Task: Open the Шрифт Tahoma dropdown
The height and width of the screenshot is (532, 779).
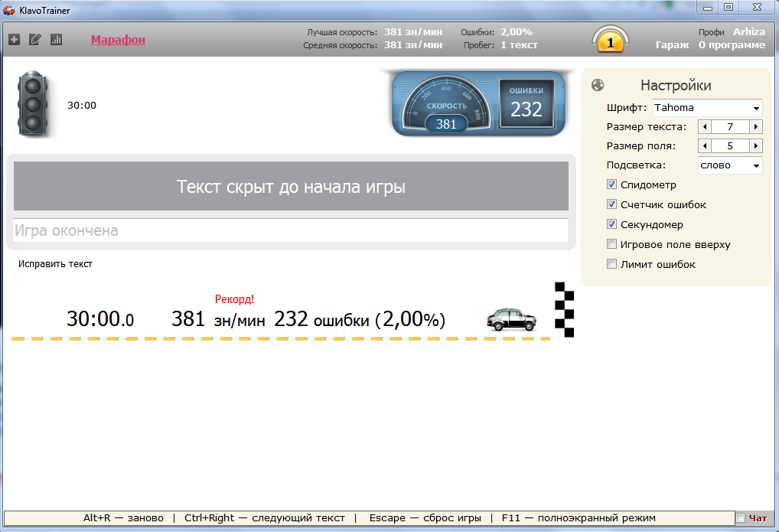Action: (707, 108)
